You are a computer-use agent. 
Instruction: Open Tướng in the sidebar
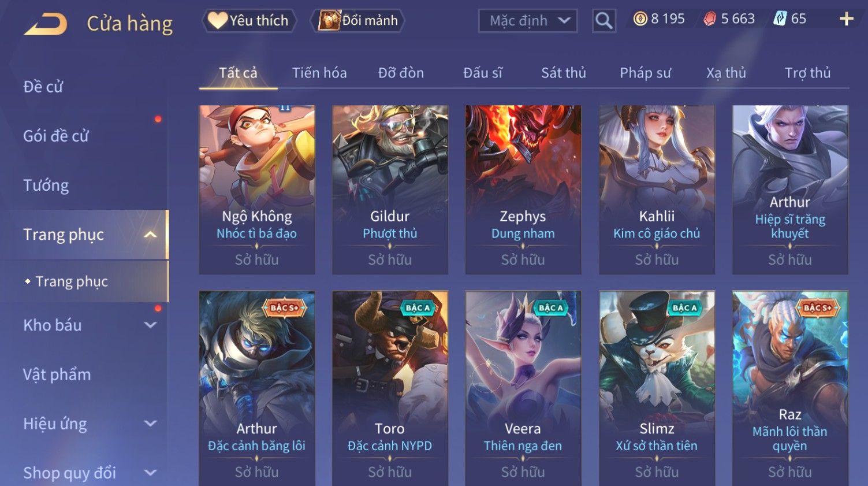(46, 185)
